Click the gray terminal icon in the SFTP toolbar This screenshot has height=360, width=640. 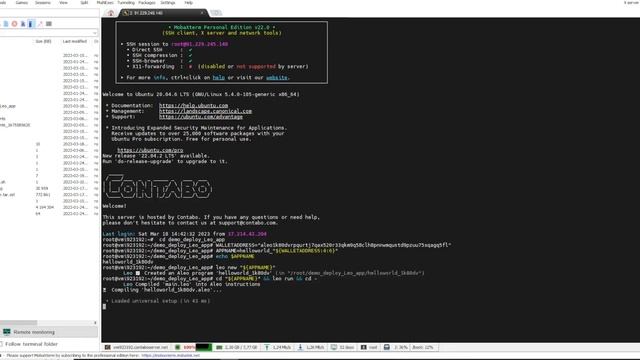[49, 24]
